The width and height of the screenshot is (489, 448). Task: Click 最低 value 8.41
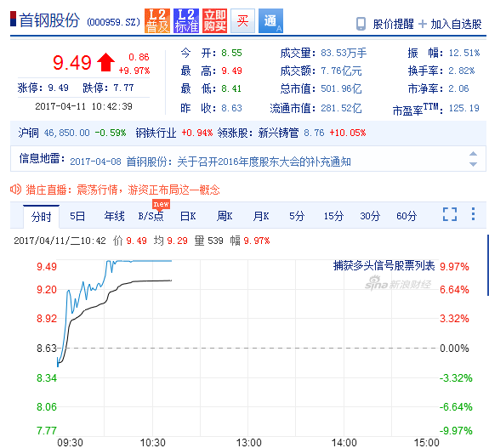[x=231, y=89]
